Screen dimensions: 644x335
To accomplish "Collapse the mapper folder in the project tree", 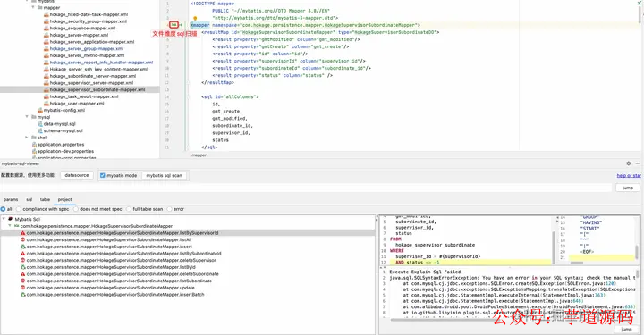I will tap(33, 7).
